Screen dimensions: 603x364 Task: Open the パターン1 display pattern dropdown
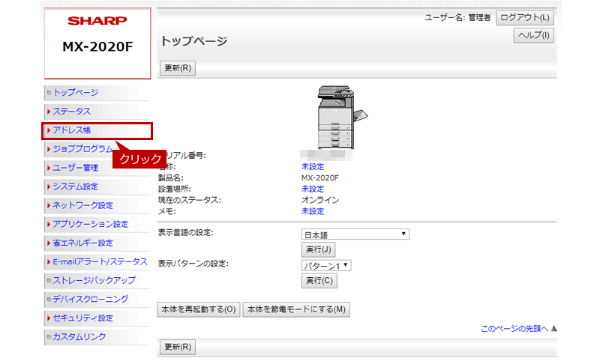[326, 266]
